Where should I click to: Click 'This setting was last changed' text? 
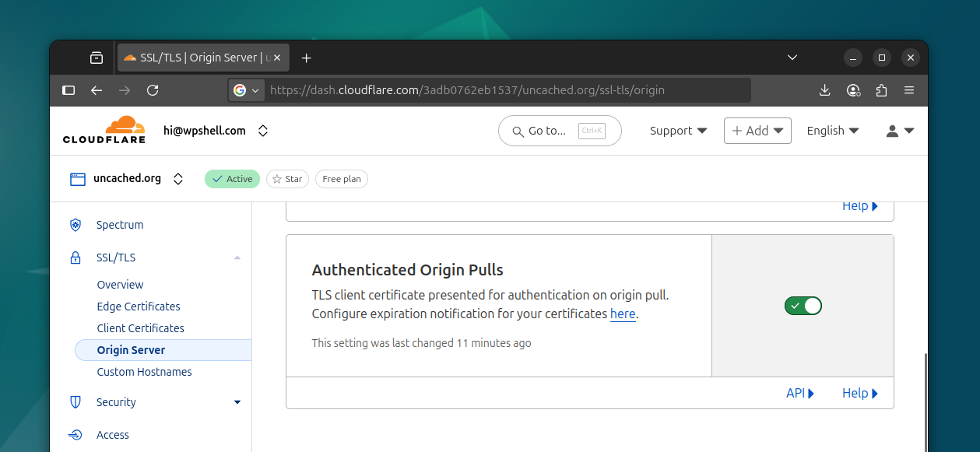(422, 343)
